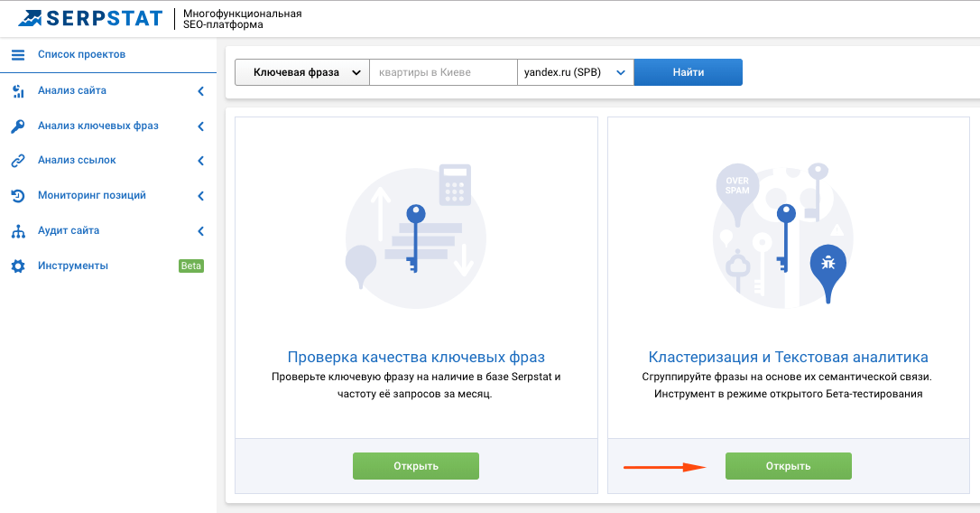Click the Serpstat logo
This screenshot has height=513, width=980.
pyautogui.click(x=90, y=18)
